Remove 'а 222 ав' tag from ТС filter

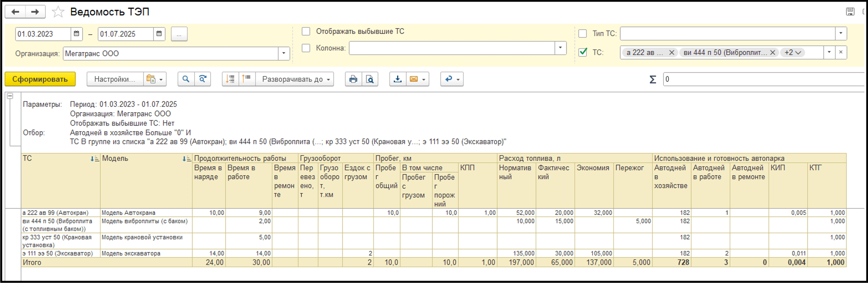pyautogui.click(x=672, y=52)
